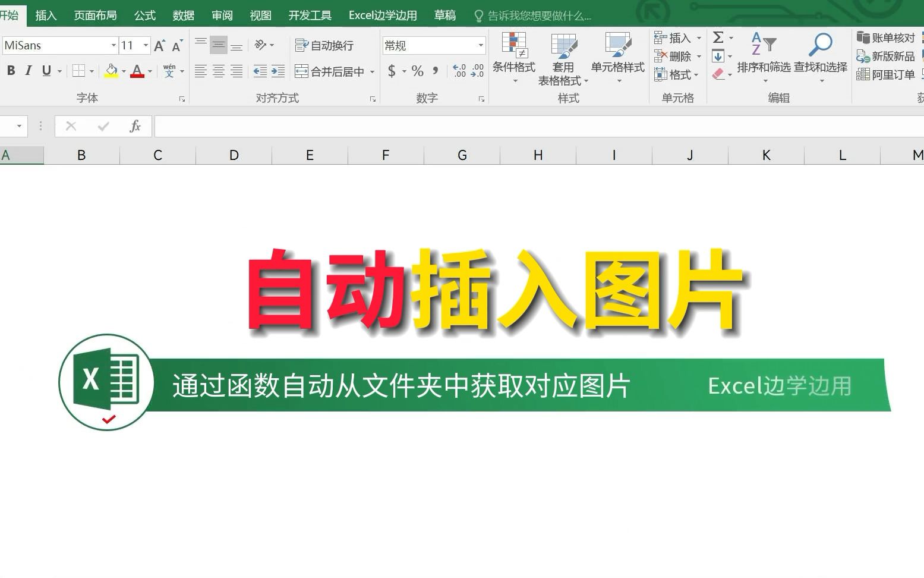This screenshot has height=578, width=924.
Task: Toggle italic formatting button
Action: click(28, 71)
